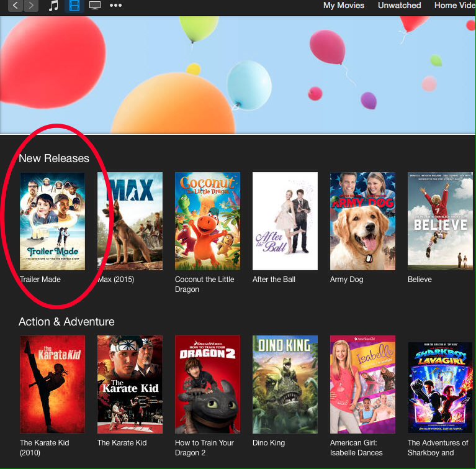Image resolution: width=476 pixels, height=469 pixels.
Task: Open the Coconut the Little Dragon poster
Action: click(208, 221)
